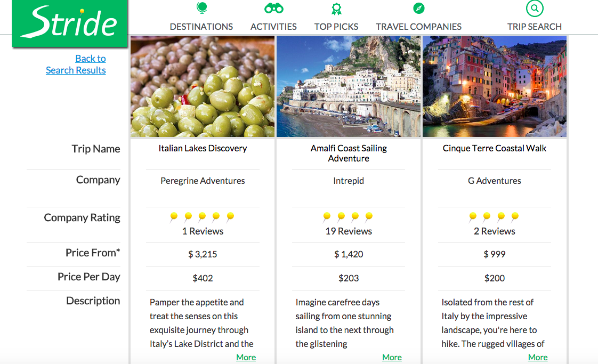Click the Trip Search magnifier icon
This screenshot has width=598, height=364.
click(x=535, y=9)
